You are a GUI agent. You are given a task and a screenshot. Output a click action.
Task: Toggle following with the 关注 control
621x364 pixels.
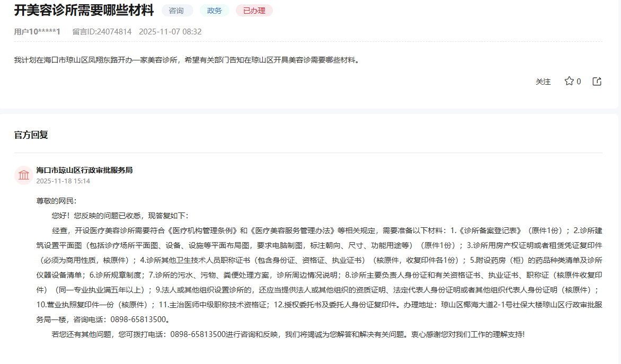pos(543,82)
